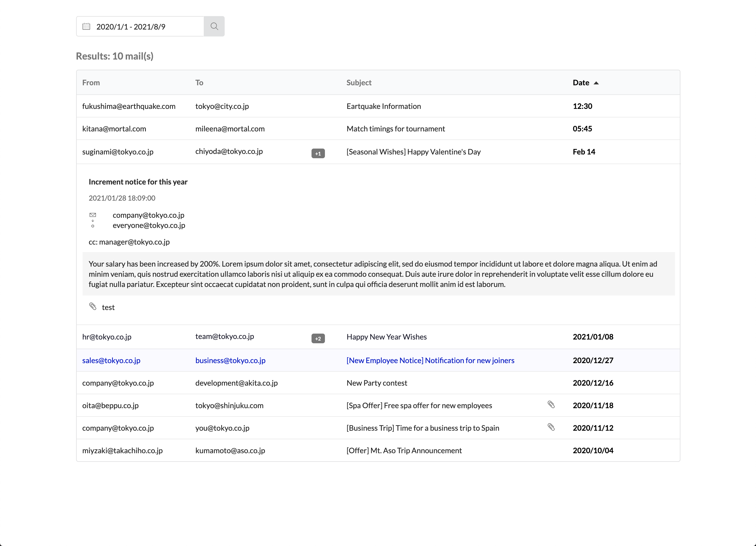The height and width of the screenshot is (546, 756).
Task: Click the 05:45 time cell
Action: 582,129
